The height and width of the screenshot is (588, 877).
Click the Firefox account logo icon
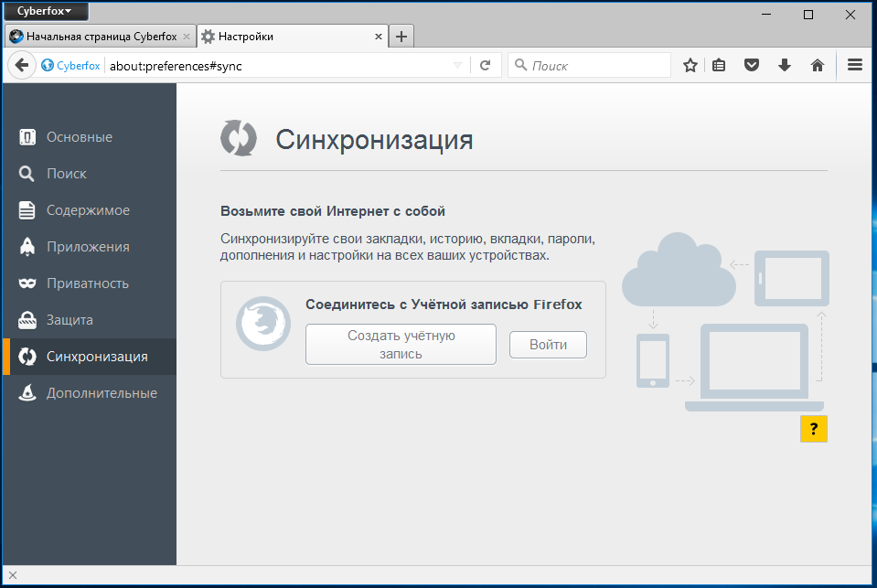click(x=263, y=324)
